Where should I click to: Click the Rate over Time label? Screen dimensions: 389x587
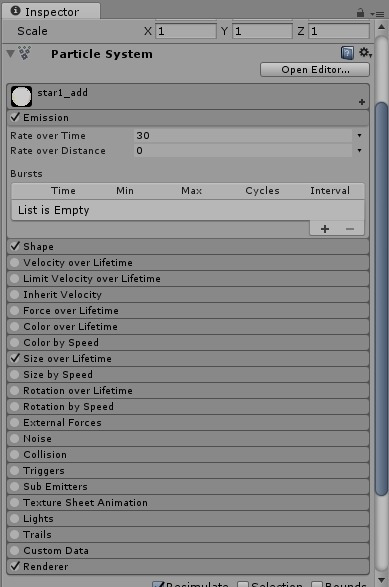tap(48, 136)
